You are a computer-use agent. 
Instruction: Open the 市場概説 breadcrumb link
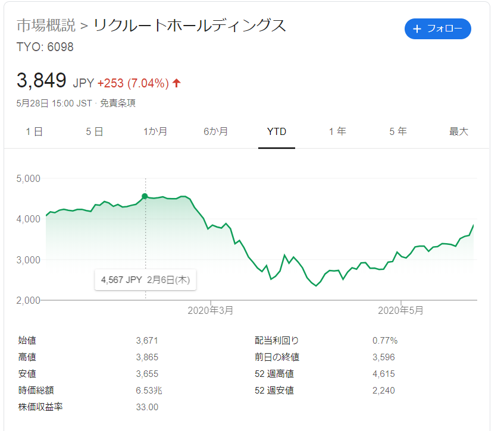click(46, 26)
